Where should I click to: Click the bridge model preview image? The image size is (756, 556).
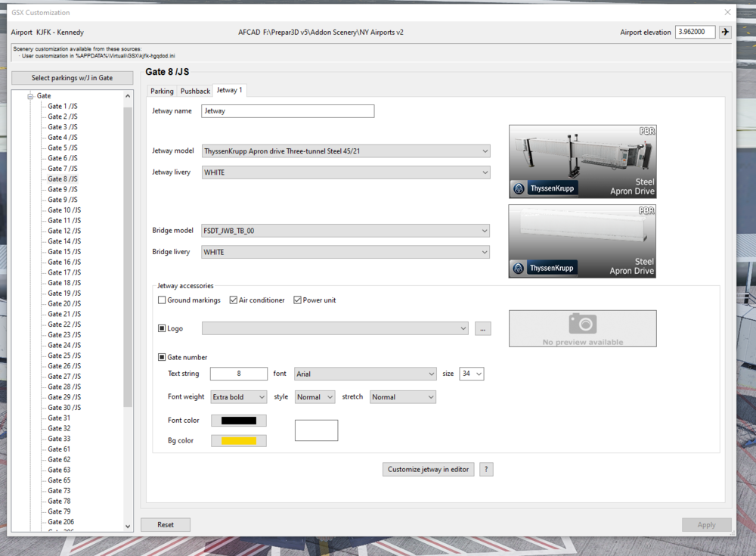[x=582, y=241]
